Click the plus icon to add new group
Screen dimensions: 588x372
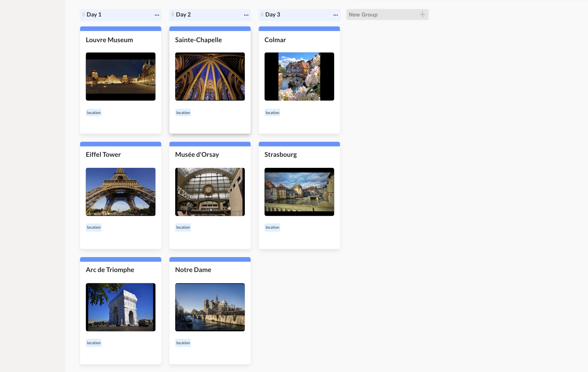pyautogui.click(x=422, y=15)
